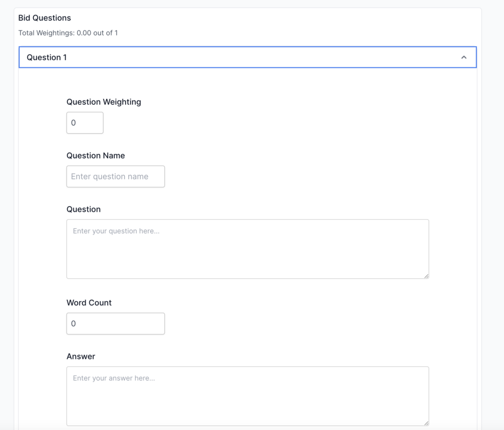The image size is (504, 430).
Task: Click 'Enter your answer here...' placeholder text
Action: pyautogui.click(x=114, y=378)
